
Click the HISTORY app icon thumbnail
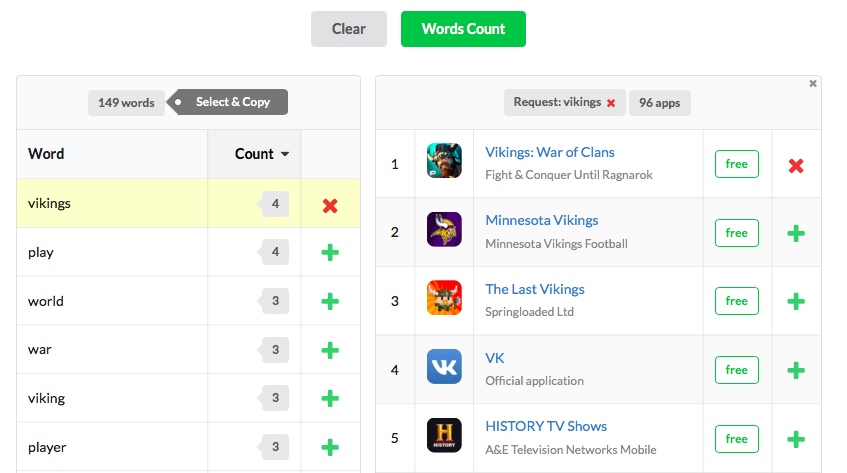coord(444,435)
